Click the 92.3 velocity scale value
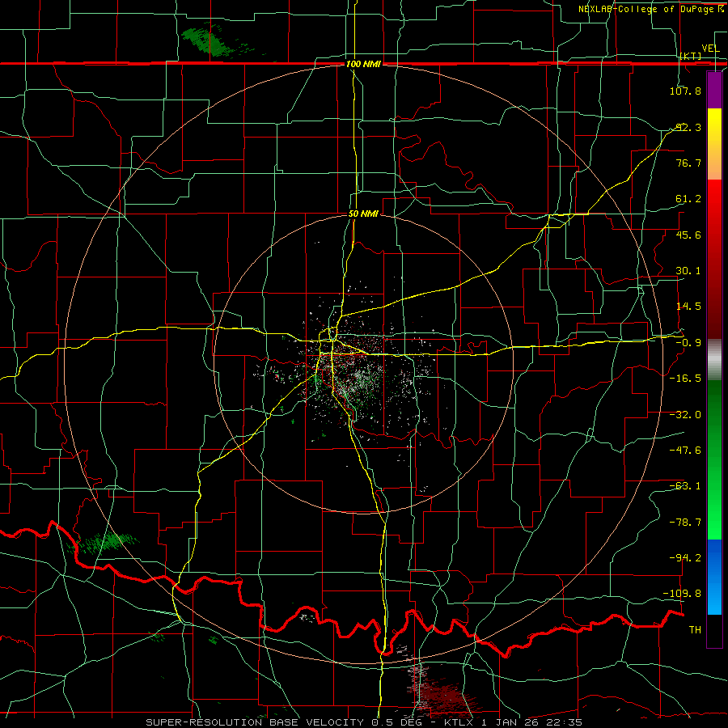This screenshot has height=728, width=728. pyautogui.click(x=688, y=127)
